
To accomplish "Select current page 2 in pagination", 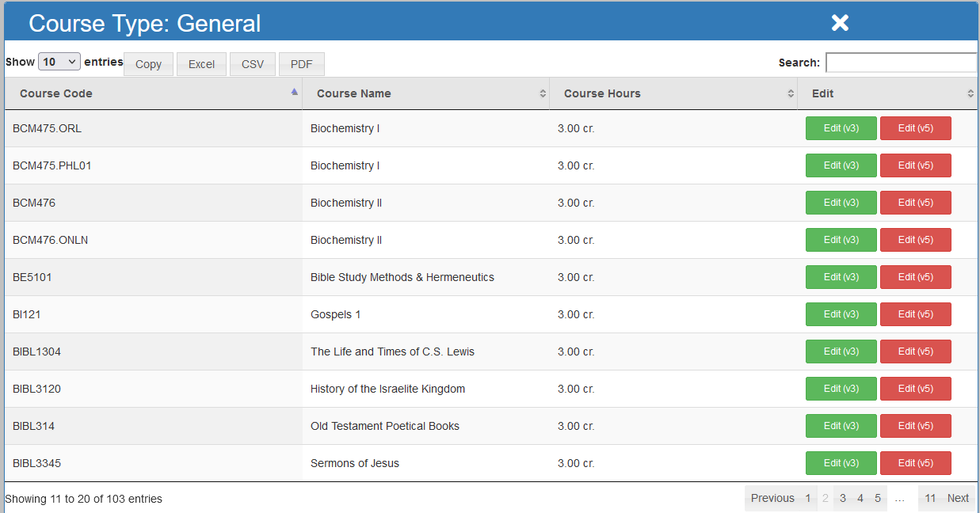I will coord(826,498).
